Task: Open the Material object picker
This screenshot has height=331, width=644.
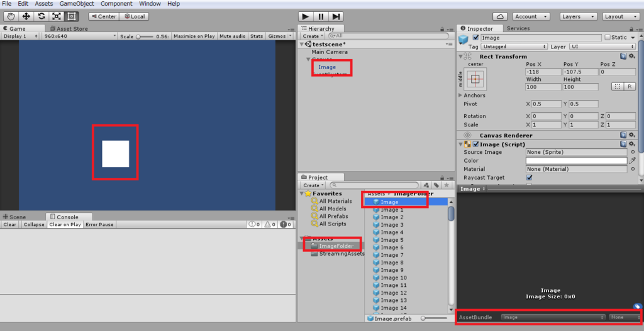Action: click(x=633, y=169)
